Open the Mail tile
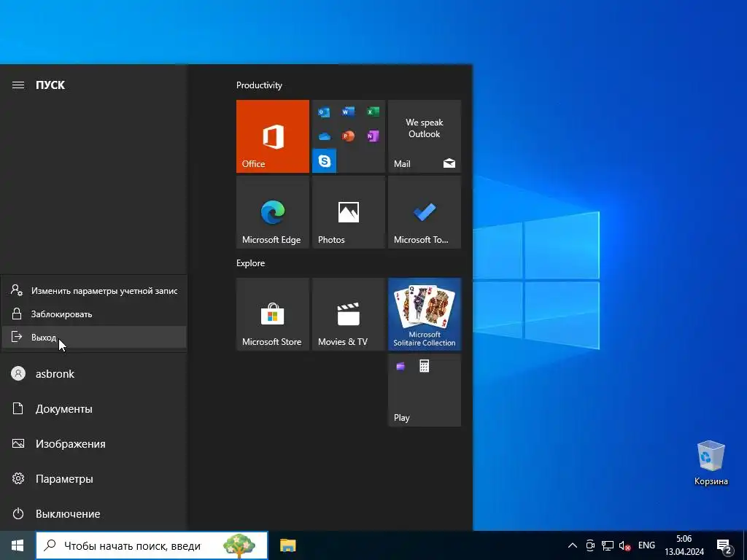 pos(425,136)
